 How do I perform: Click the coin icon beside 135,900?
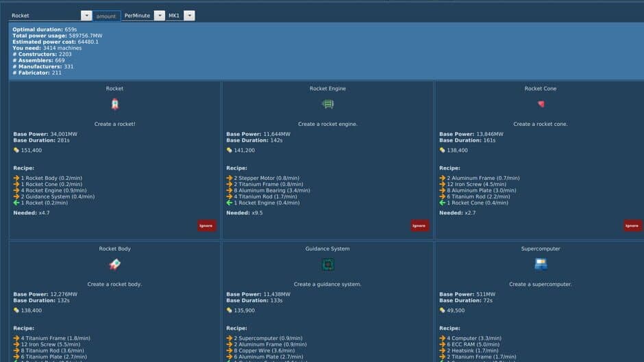click(230, 310)
